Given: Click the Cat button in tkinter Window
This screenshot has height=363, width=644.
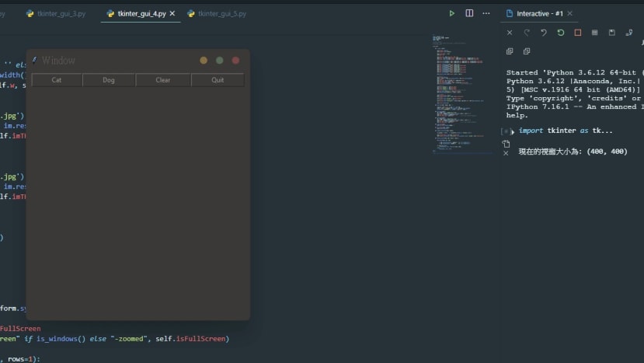Looking at the screenshot, I should click(57, 80).
